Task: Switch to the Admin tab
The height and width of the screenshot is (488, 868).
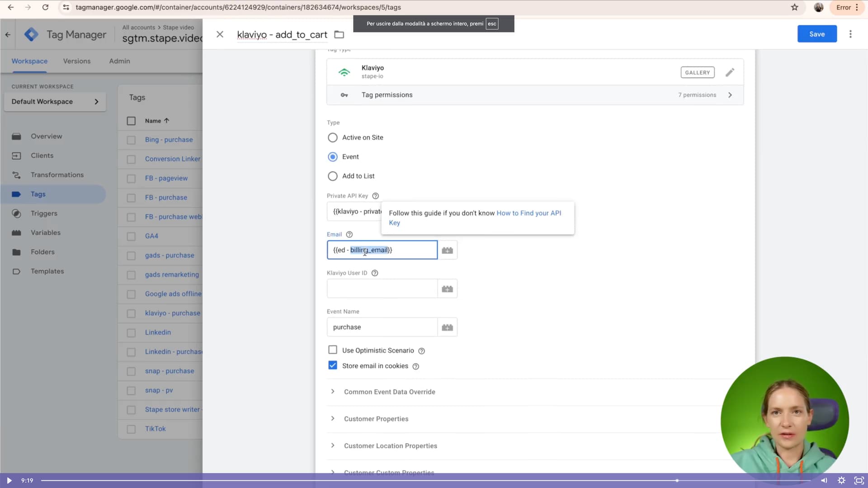Action: pos(119,61)
